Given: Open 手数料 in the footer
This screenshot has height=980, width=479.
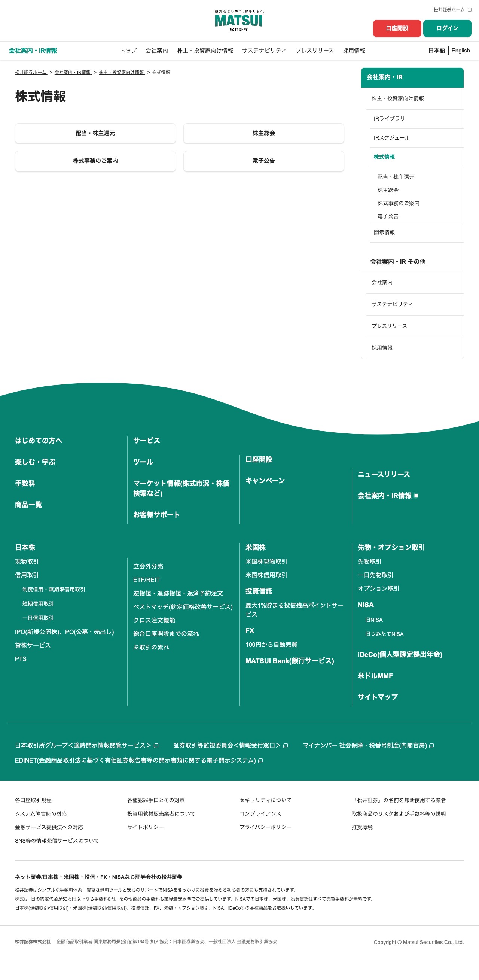Looking at the screenshot, I should pos(25,483).
